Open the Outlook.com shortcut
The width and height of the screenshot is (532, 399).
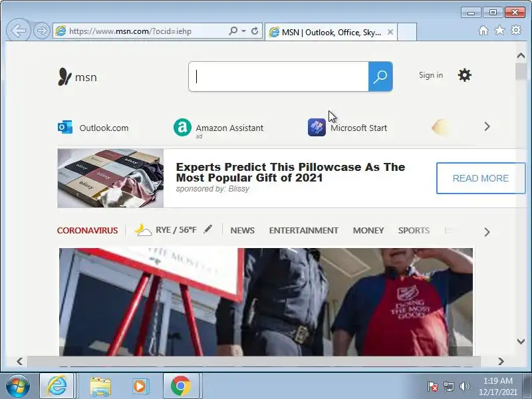click(104, 128)
